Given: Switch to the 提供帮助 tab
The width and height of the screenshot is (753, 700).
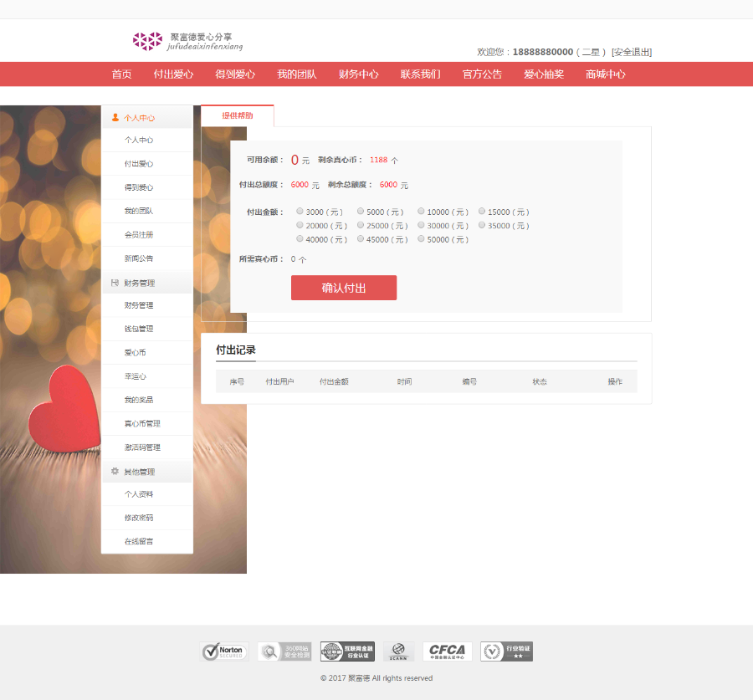Looking at the screenshot, I should pos(238,115).
